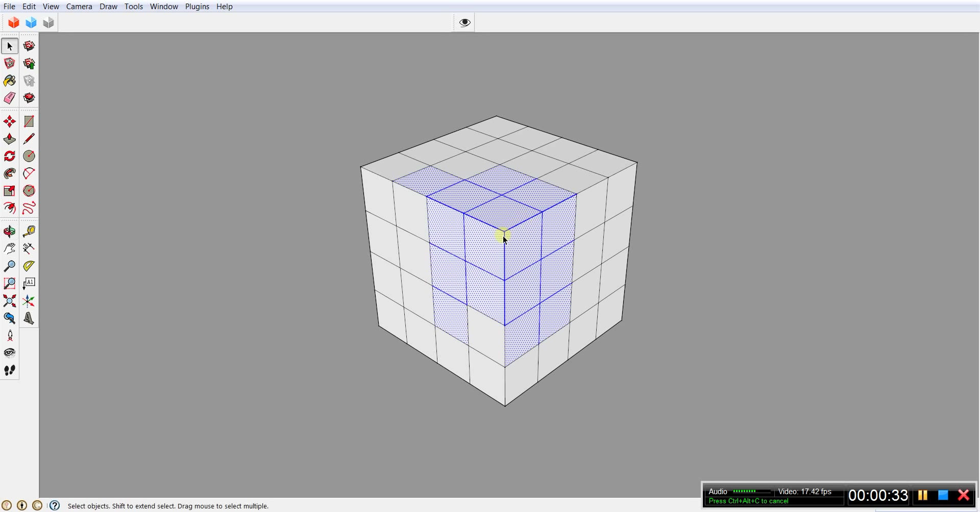980x512 pixels.
Task: Pick the Scale tool
Action: tap(10, 191)
